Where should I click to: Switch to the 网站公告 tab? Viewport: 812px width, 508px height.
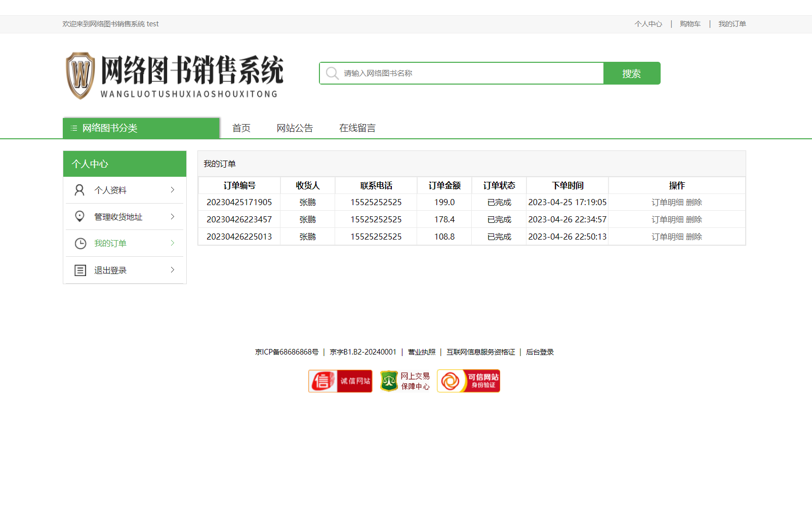[295, 128]
